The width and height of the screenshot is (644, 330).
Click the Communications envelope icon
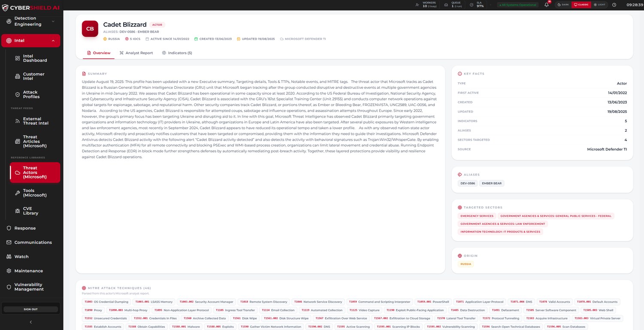tap(9, 242)
